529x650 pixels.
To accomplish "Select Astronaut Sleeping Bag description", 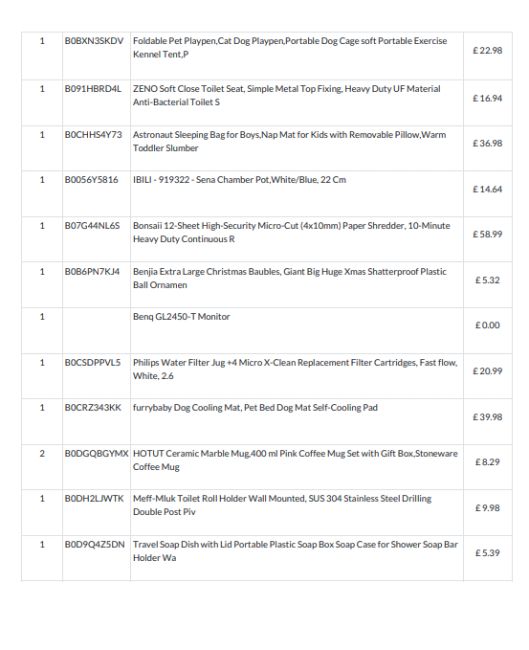I will [289, 141].
